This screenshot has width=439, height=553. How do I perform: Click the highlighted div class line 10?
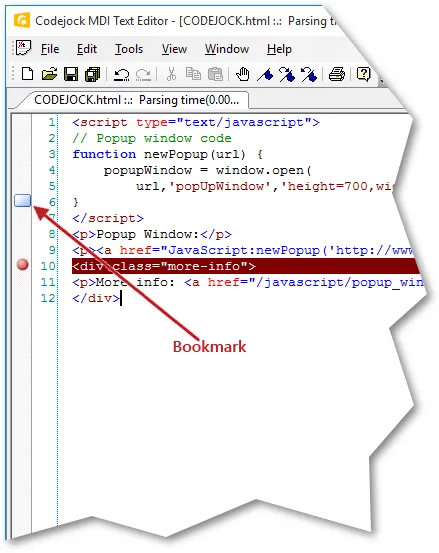tap(246, 266)
